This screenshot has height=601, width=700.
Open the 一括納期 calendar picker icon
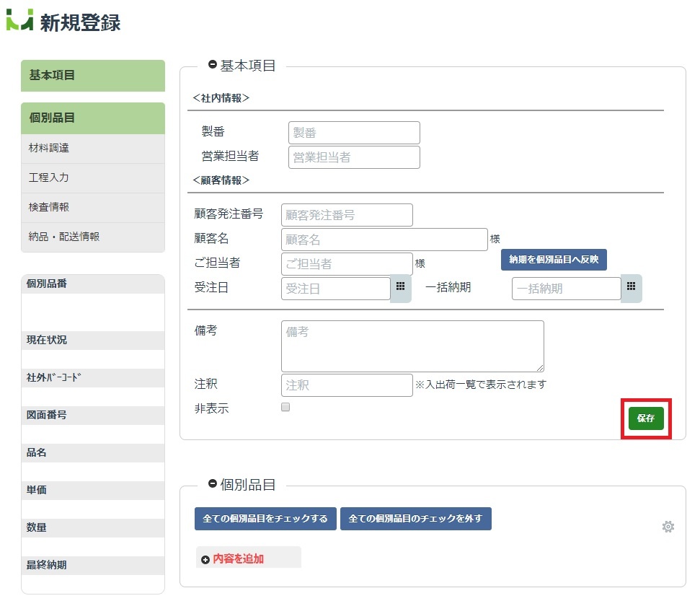coord(631,288)
